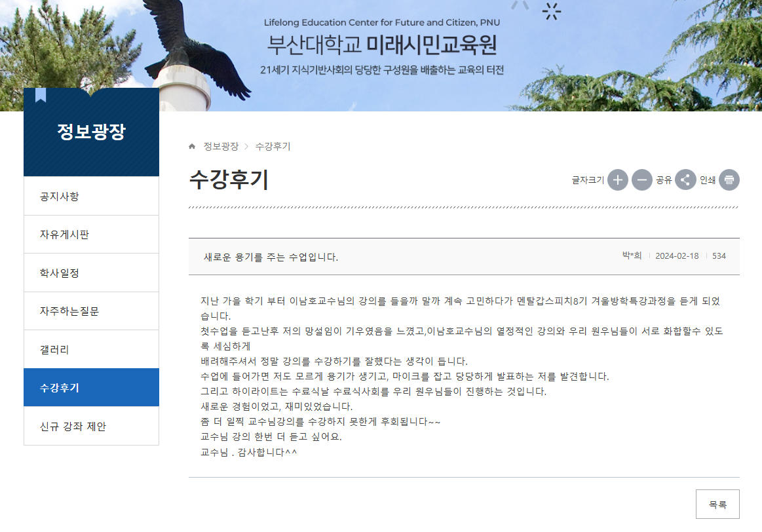Click the view count 534
The height and width of the screenshot is (532, 762).
719,256
